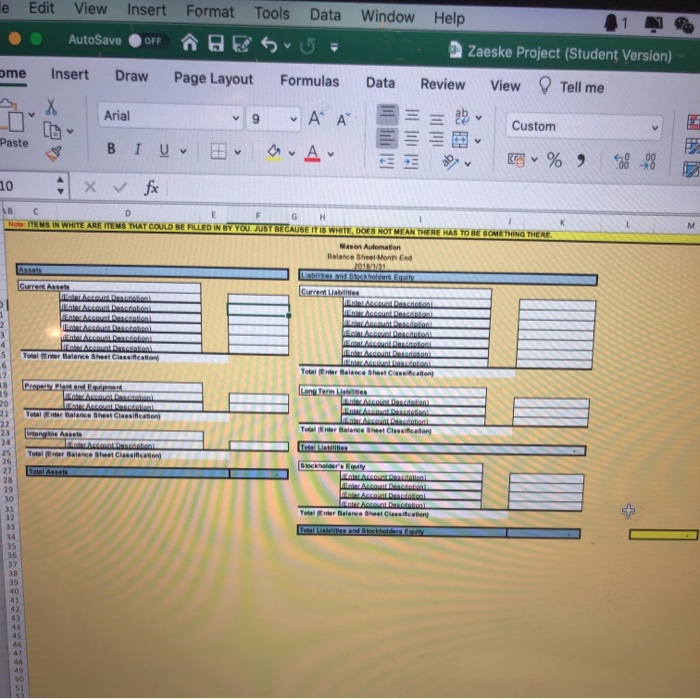Click the Copy icon

52,131
